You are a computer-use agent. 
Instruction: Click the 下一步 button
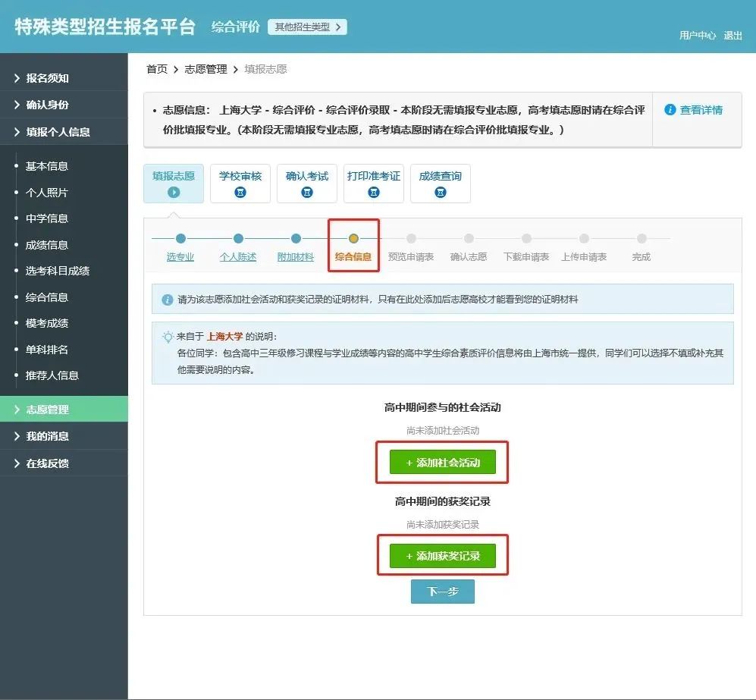tap(443, 592)
